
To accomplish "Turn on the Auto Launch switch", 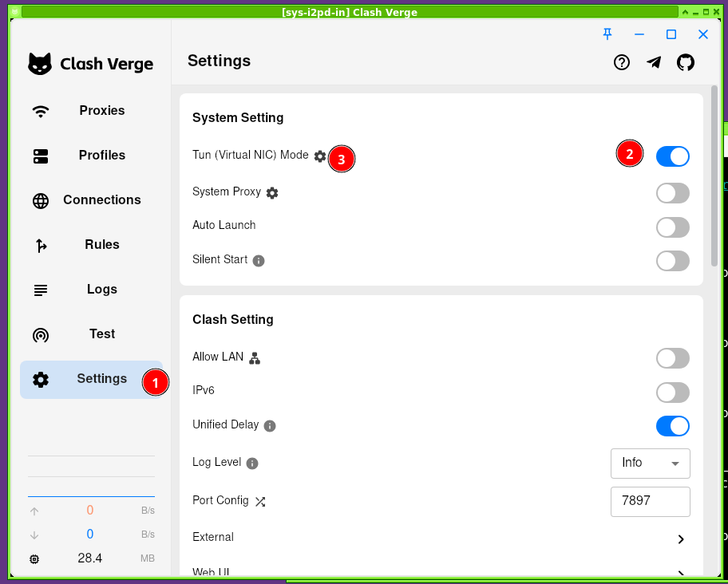I will pos(673,227).
